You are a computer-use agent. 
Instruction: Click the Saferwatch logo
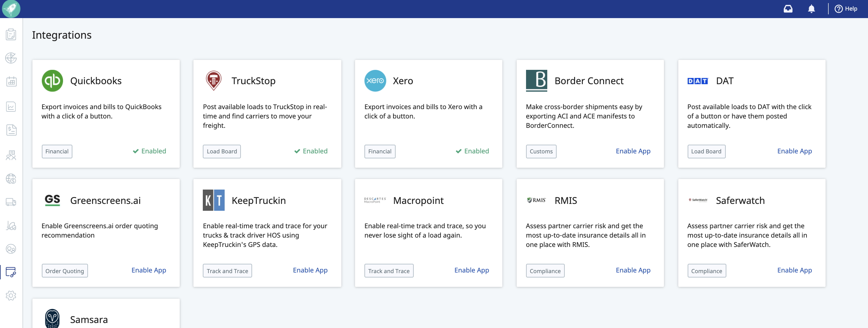coord(698,200)
